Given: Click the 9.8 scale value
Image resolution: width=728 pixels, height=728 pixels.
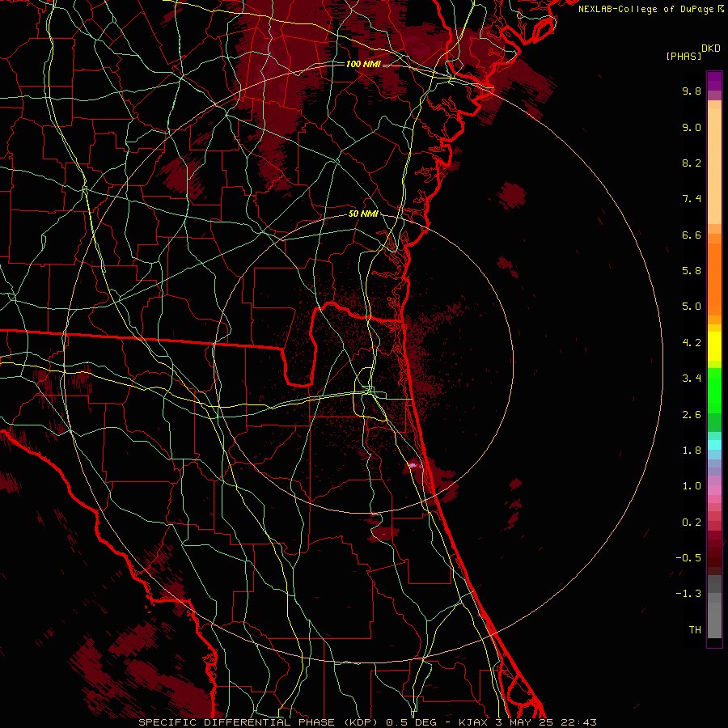Looking at the screenshot, I should point(692,91).
